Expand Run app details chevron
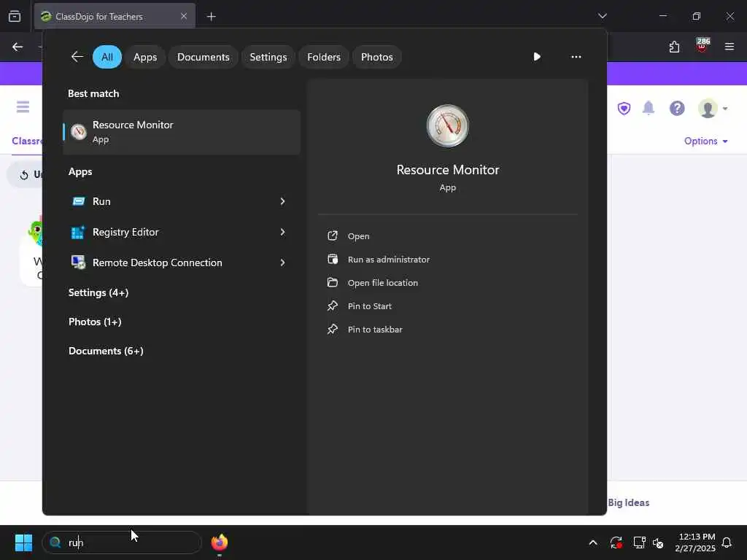The image size is (747, 560). [282, 201]
